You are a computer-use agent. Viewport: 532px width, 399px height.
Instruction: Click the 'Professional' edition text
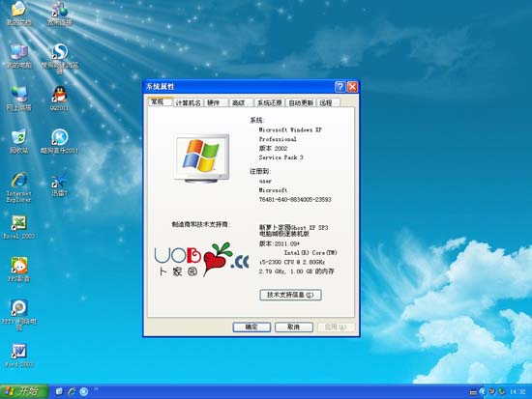278,139
